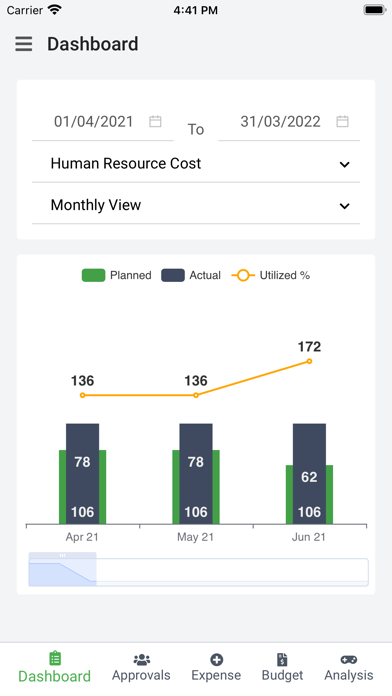This screenshot has height=696, width=392.
Task: Switch to the Budget tab
Action: tap(282, 667)
